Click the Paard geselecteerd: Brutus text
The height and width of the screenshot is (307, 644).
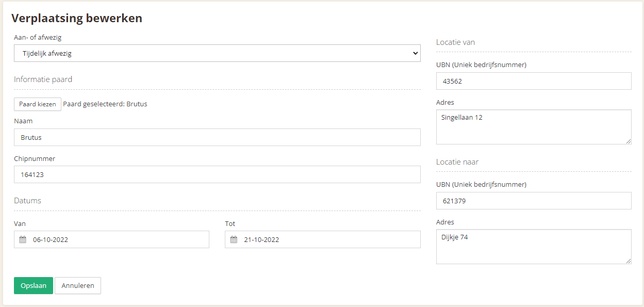(105, 104)
